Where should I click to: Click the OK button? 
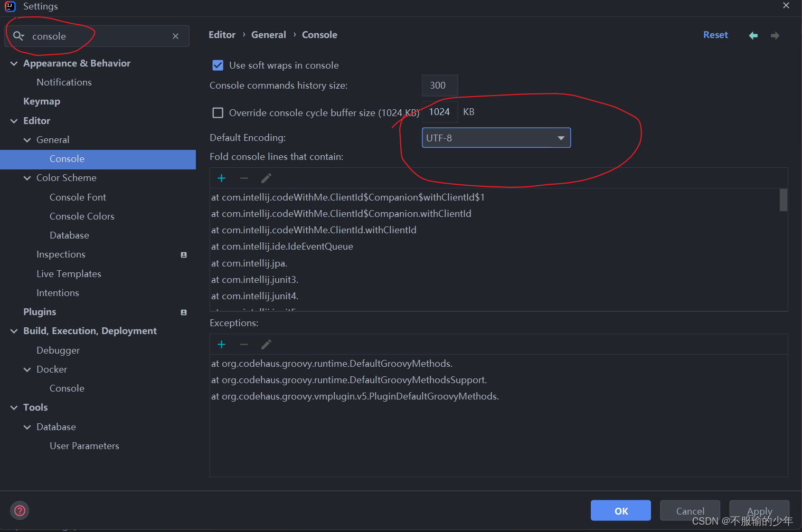tap(621, 510)
